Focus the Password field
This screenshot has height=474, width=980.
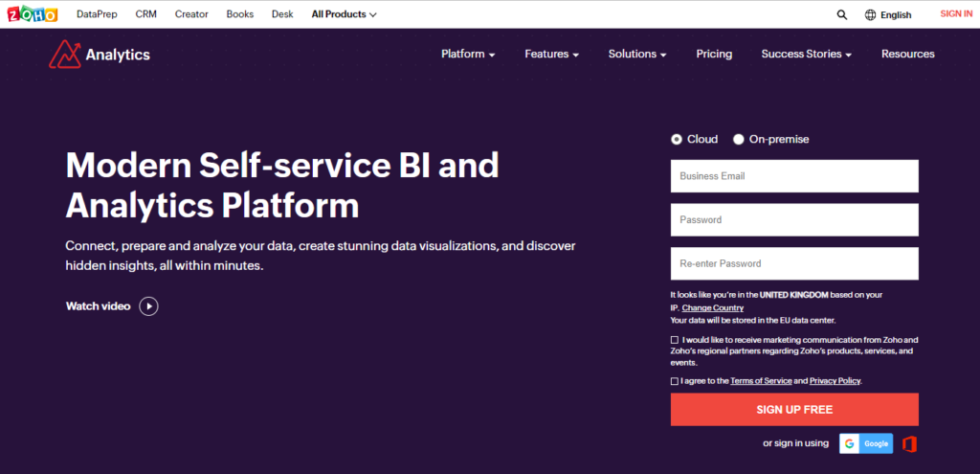click(x=794, y=220)
